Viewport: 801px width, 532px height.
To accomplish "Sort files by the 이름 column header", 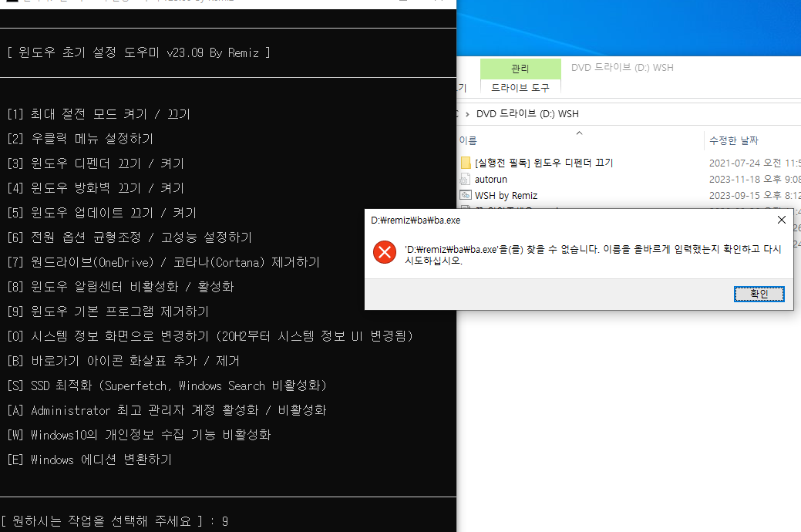I will click(x=468, y=140).
